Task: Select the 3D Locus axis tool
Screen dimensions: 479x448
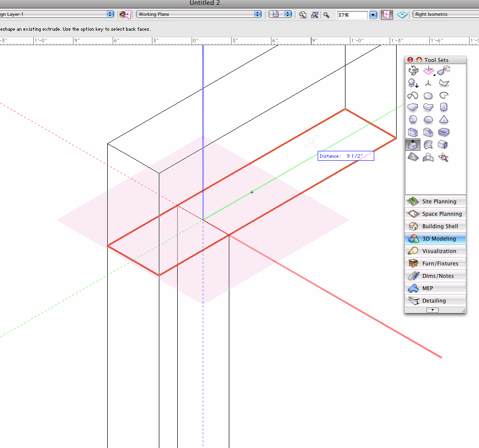Action: point(428,83)
